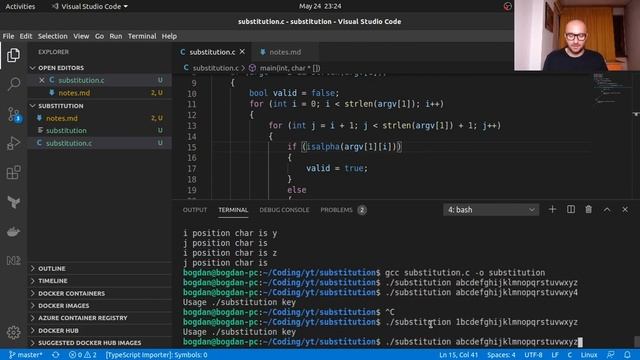The width and height of the screenshot is (640, 360).
Task: Open the Edit menu
Action: (x=26, y=36)
